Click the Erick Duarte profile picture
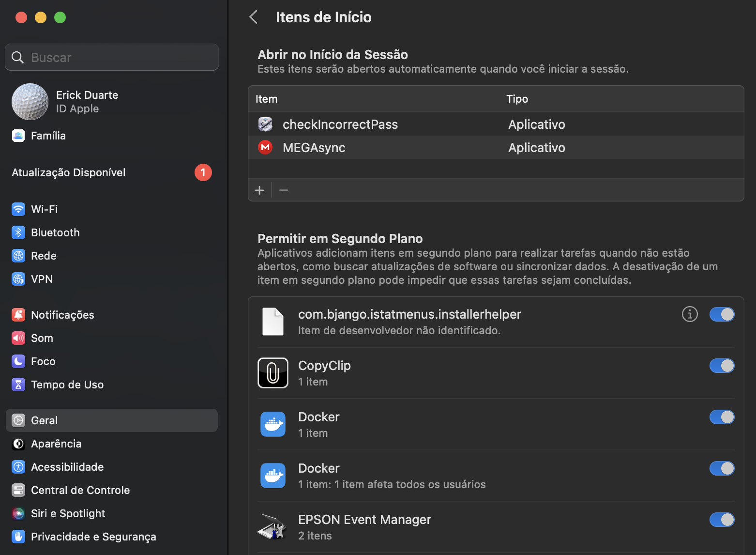This screenshot has width=756, height=555. [x=30, y=102]
